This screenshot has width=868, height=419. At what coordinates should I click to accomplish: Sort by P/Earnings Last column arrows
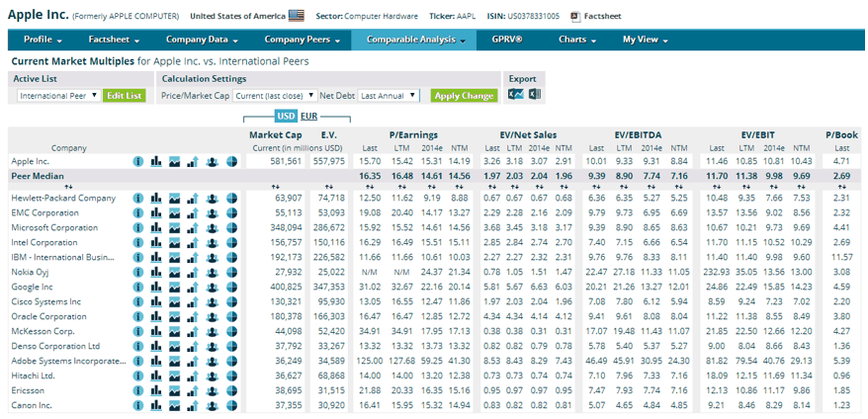click(369, 187)
